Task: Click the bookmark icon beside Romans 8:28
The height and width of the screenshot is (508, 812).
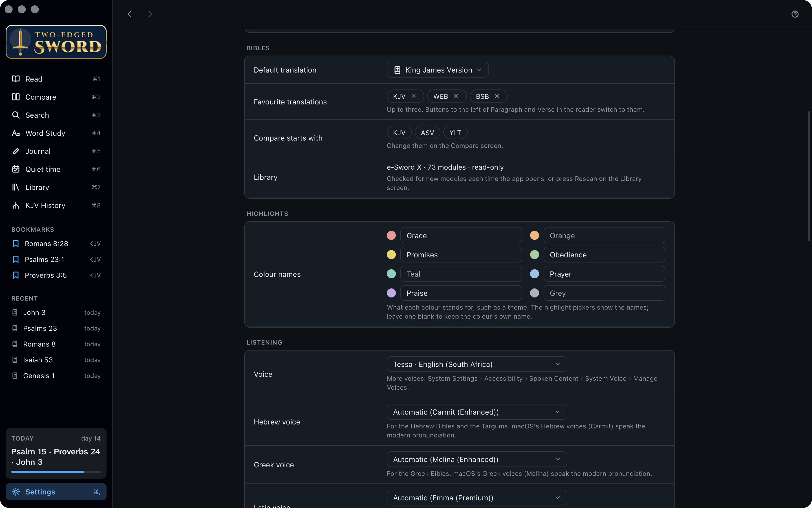Action: click(x=16, y=244)
